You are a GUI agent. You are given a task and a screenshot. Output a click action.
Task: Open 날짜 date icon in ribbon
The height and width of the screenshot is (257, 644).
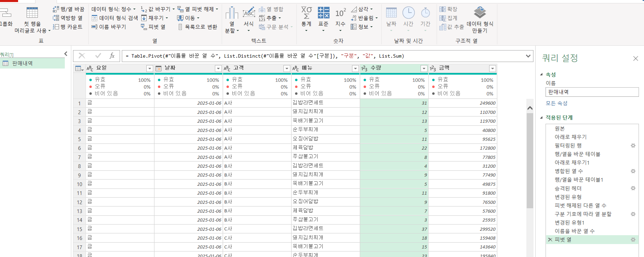pos(391,13)
